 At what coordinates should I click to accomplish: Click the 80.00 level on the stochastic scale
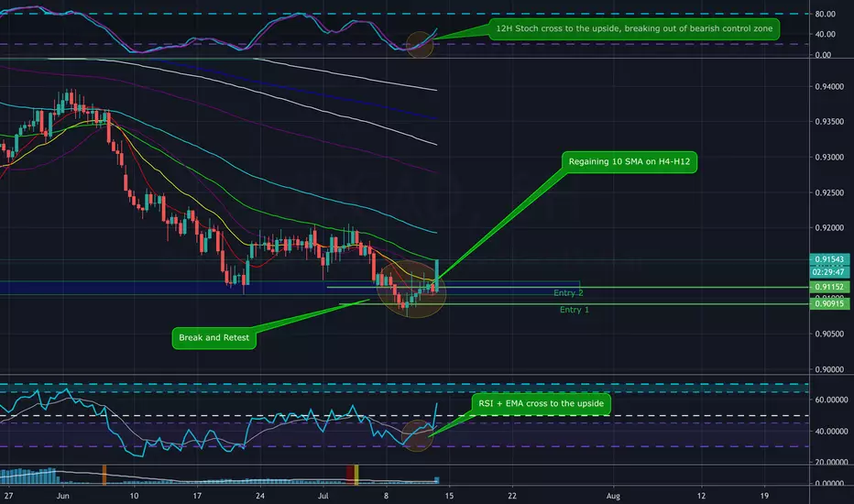pyautogui.click(x=825, y=14)
